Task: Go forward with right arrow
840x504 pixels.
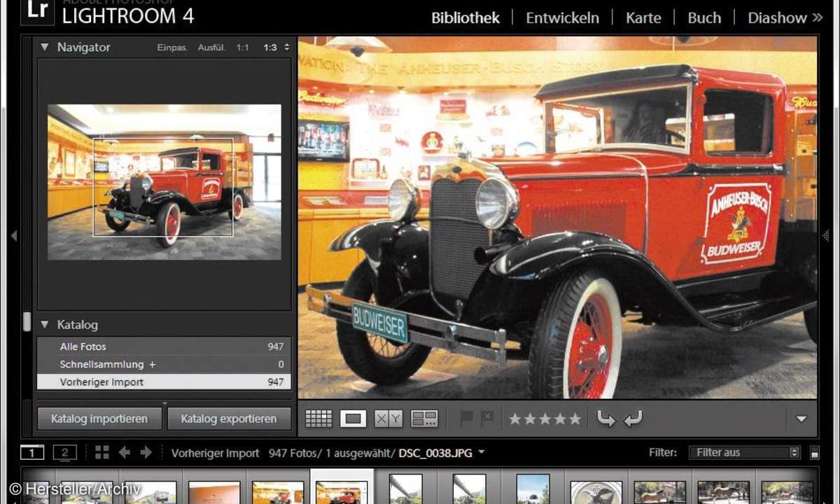Action: [146, 452]
